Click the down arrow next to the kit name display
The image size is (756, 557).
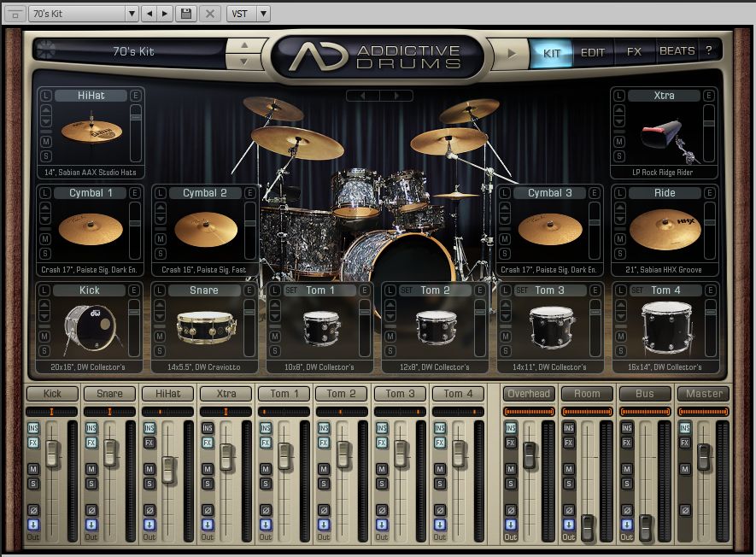243,60
